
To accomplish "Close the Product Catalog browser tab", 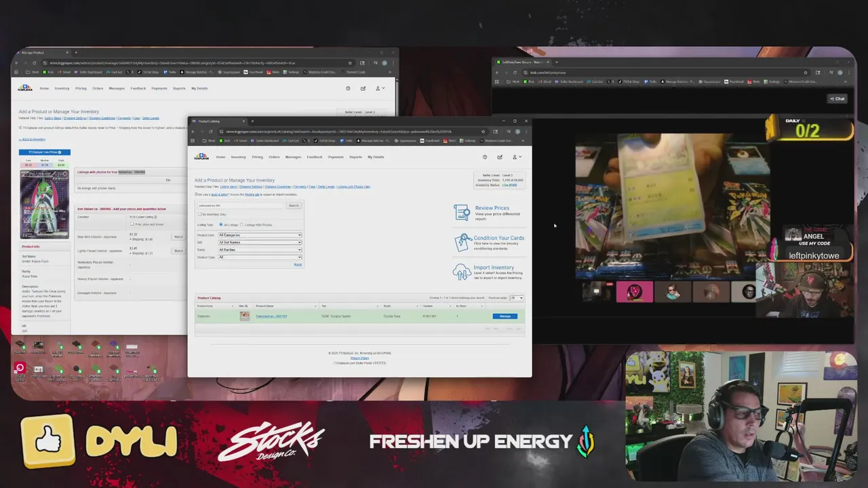I will click(244, 121).
